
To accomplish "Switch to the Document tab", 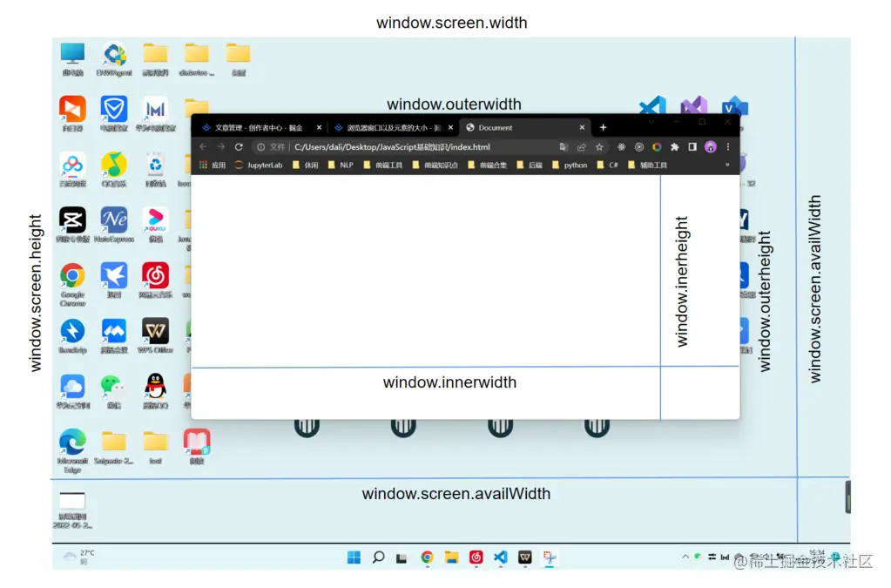I will 526,128.
